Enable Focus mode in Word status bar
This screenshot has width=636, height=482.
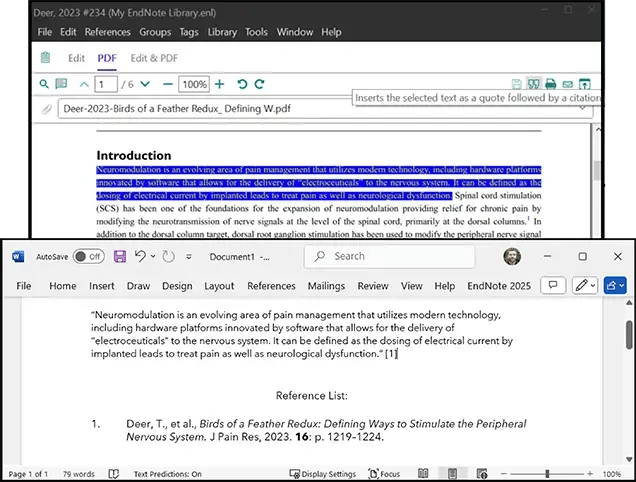tap(384, 474)
